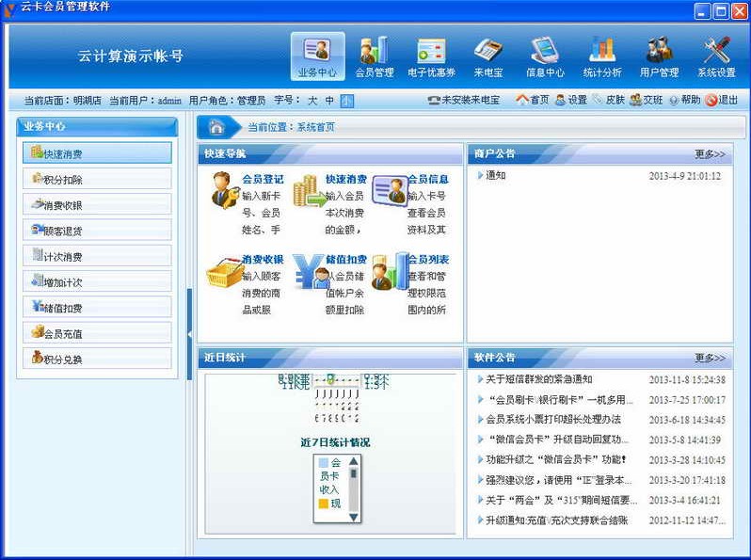Image resolution: width=751 pixels, height=560 pixels.
Task: Open the 升级通知:充值/充次 announcement
Action: pyautogui.click(x=556, y=520)
